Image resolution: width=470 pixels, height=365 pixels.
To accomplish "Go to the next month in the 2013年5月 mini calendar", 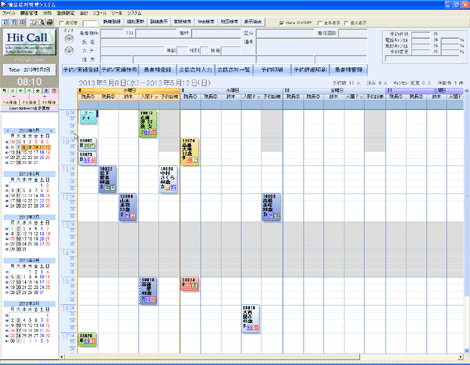I will tap(51, 131).
